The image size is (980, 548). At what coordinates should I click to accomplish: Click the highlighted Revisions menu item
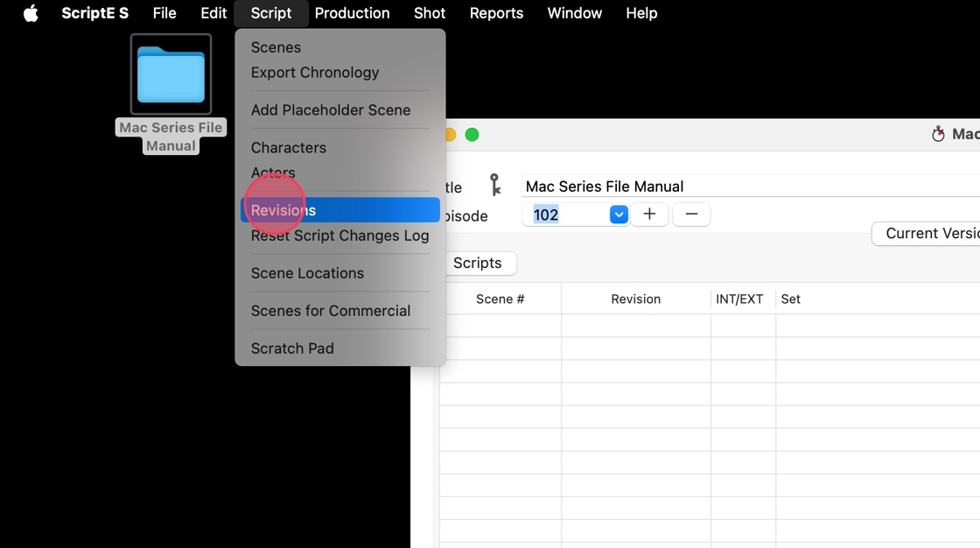(x=340, y=210)
